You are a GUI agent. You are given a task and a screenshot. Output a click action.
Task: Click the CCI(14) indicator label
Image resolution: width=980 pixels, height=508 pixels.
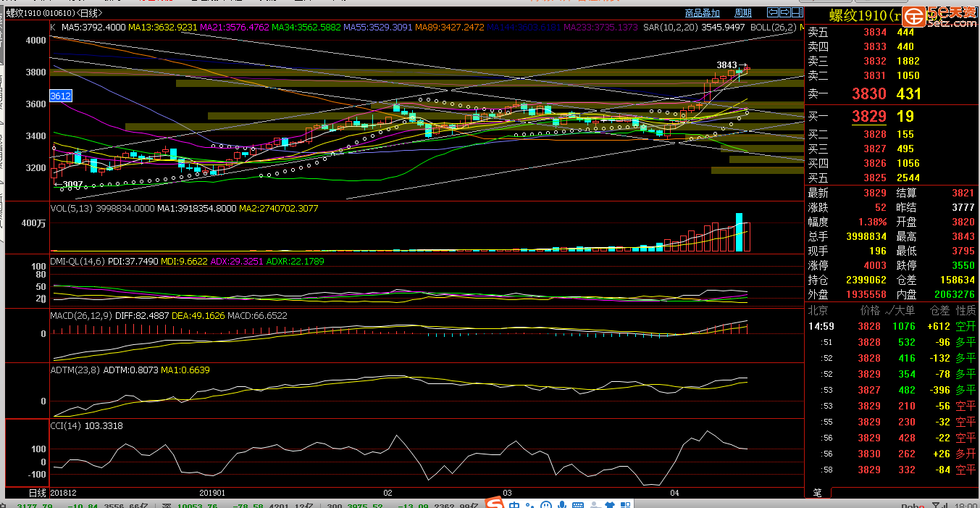click(x=67, y=426)
